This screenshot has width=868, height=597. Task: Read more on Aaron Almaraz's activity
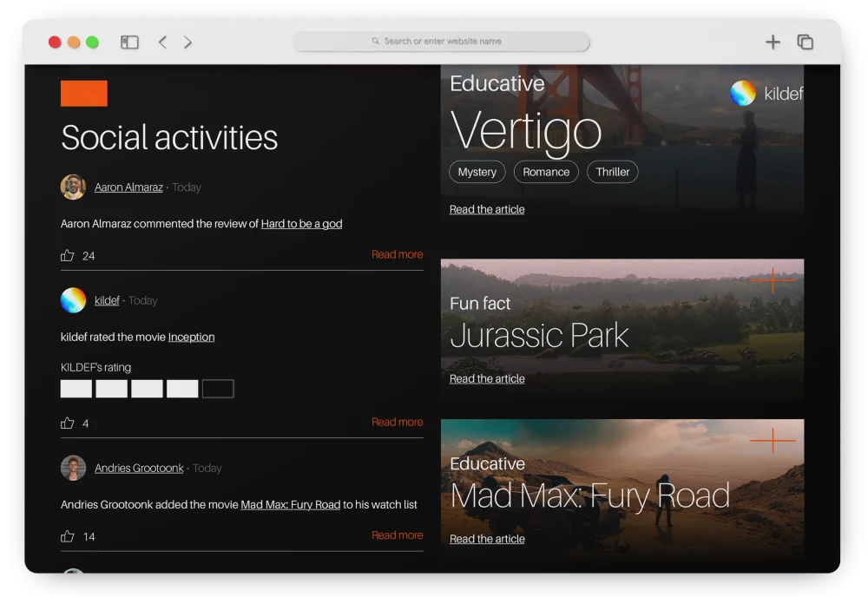click(x=397, y=254)
